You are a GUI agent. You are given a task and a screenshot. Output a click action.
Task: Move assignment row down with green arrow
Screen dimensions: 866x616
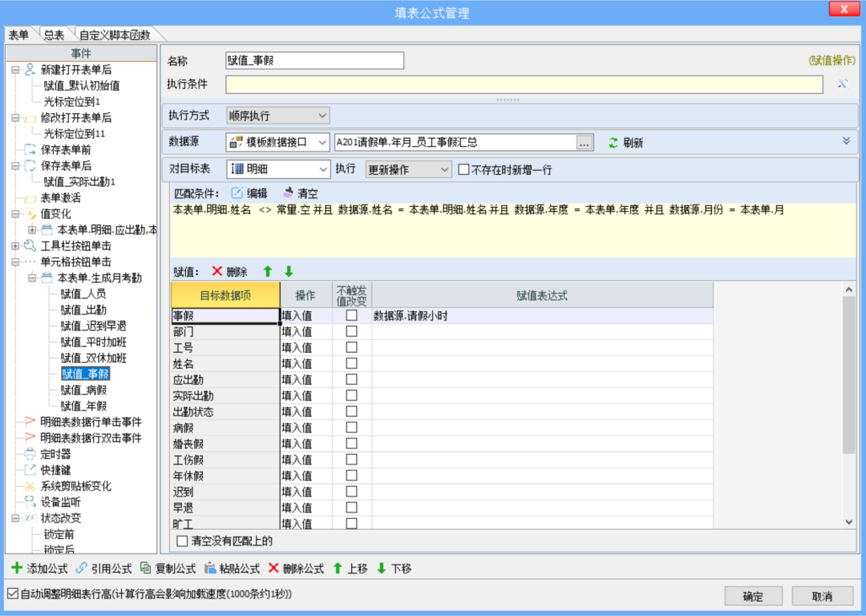[x=289, y=271]
